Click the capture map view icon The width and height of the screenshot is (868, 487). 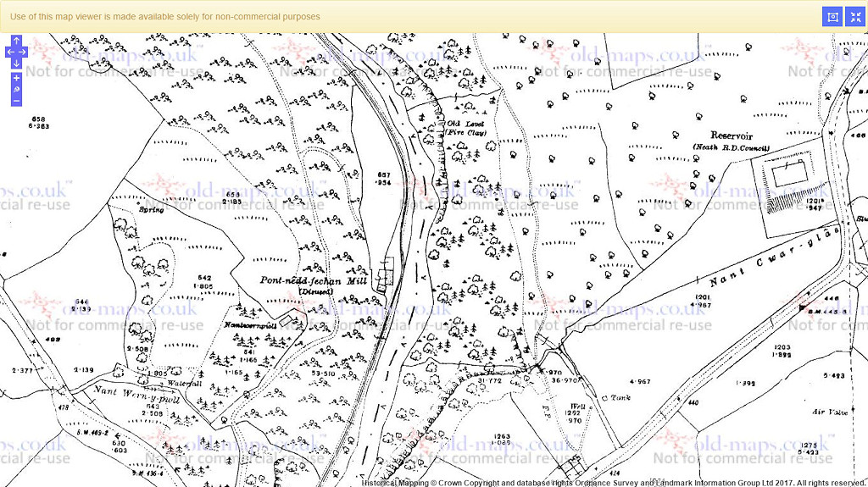[x=832, y=17]
